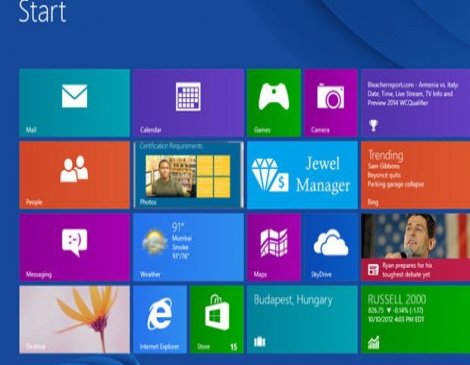
Task: Open the Mail tile
Action: click(x=74, y=103)
